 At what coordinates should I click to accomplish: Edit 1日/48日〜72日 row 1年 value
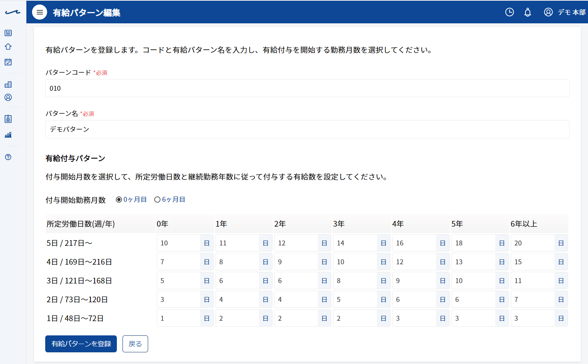pos(237,318)
